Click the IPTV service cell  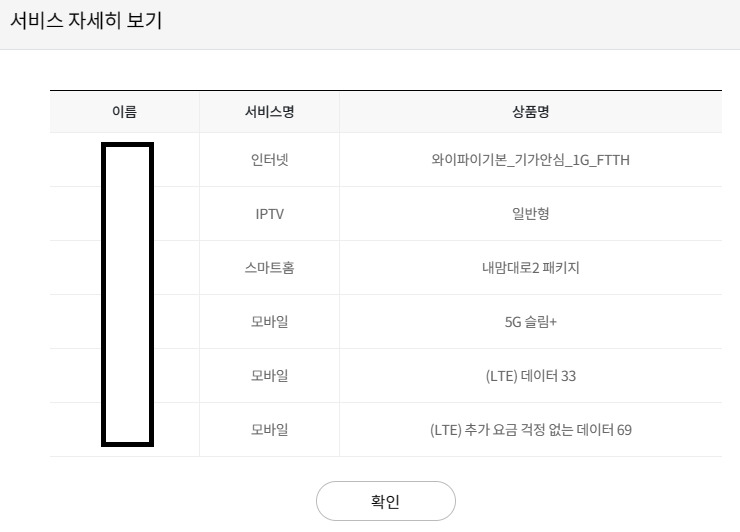pyautogui.click(x=269, y=214)
